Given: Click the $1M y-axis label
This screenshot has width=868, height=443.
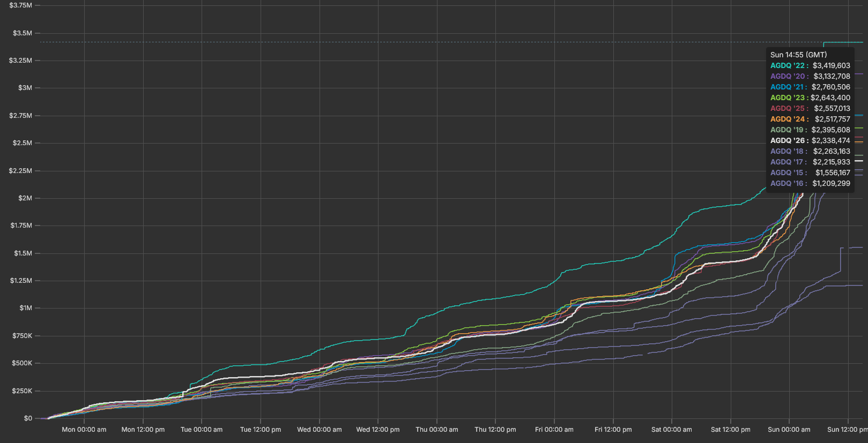Looking at the screenshot, I should 26,308.
